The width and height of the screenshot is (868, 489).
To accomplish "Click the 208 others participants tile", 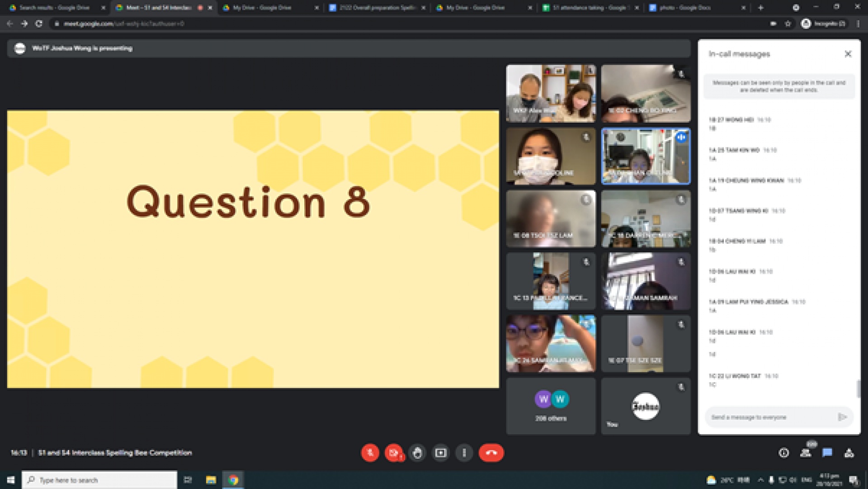I will click(x=551, y=406).
